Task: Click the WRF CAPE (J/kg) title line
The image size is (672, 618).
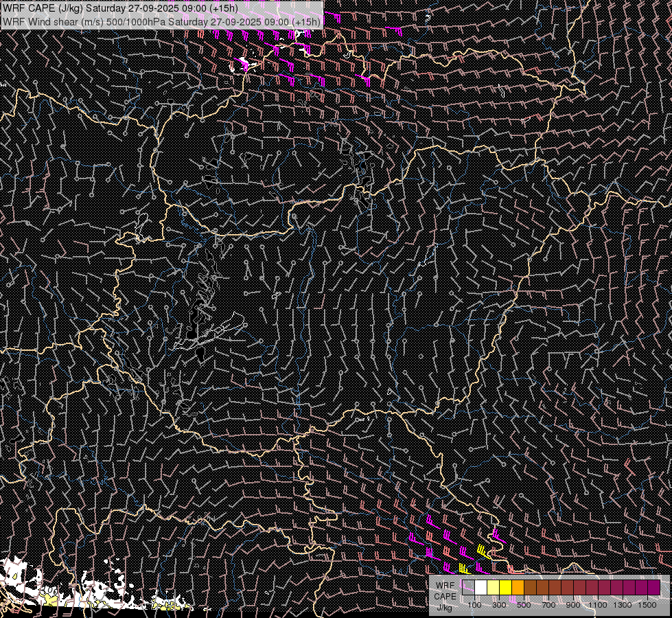Action: (x=120, y=8)
